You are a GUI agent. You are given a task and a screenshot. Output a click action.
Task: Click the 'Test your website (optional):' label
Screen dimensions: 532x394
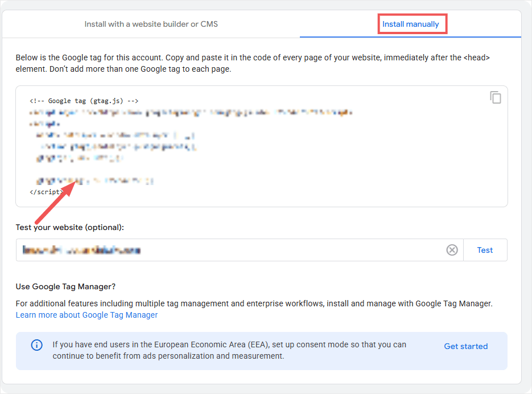70,227
